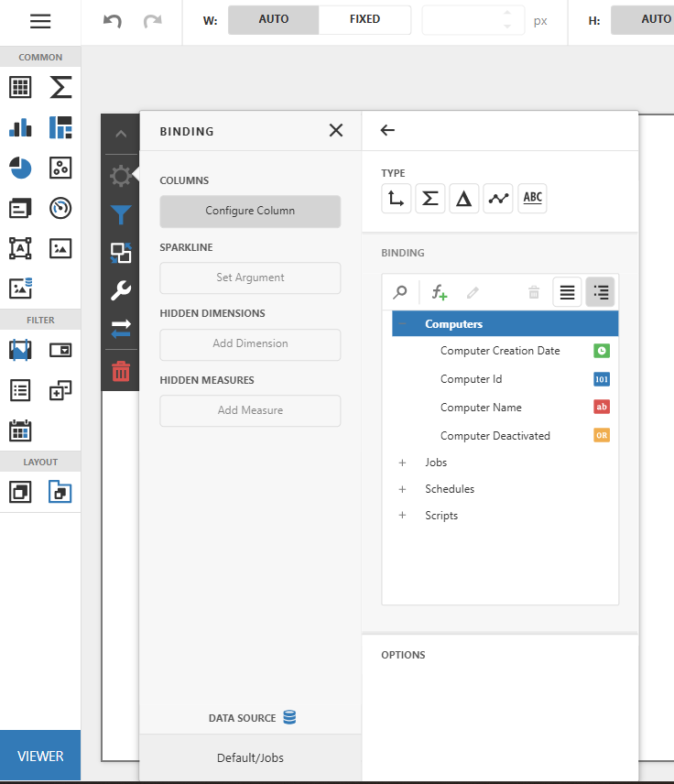
Task: Increase width with the stepper up arrow
Action: coord(507,13)
